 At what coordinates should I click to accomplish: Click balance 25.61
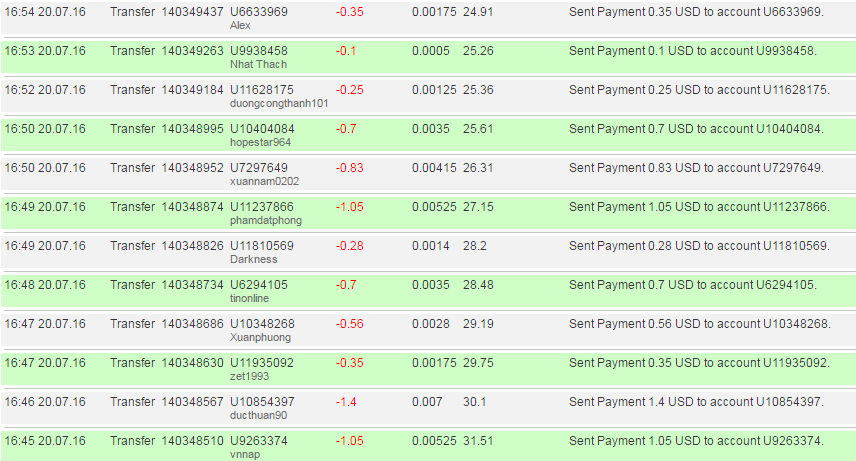tap(478, 129)
